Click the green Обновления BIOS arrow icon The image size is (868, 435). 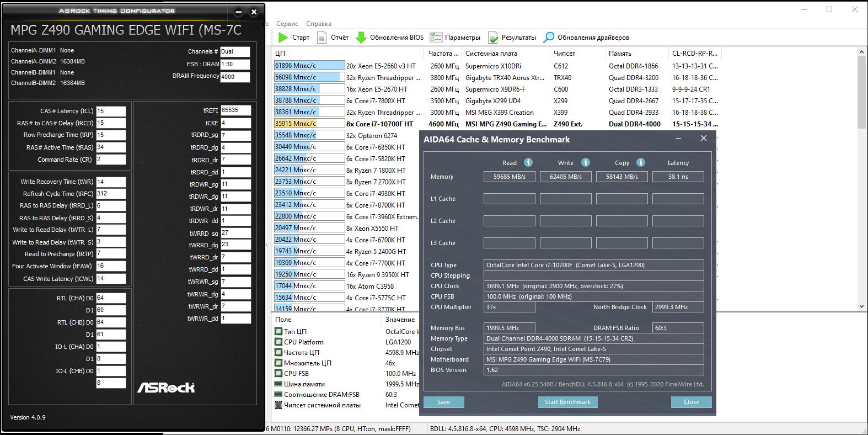tap(361, 38)
